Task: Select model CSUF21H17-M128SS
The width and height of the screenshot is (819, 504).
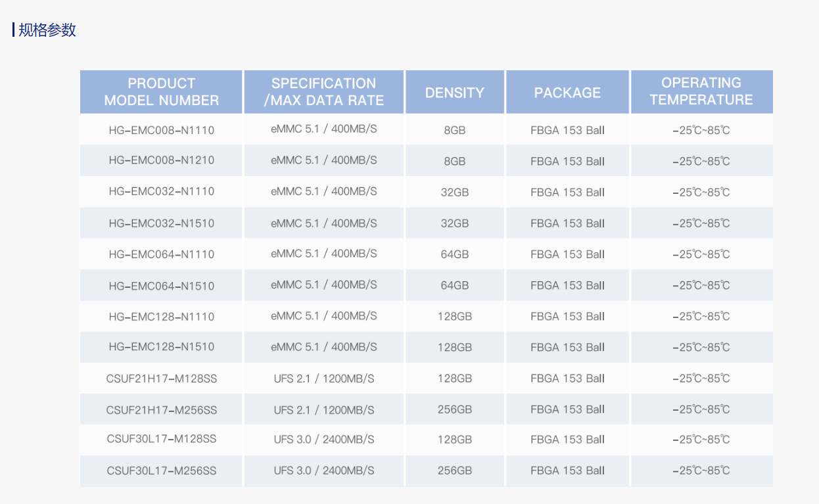Action: pyautogui.click(x=162, y=378)
